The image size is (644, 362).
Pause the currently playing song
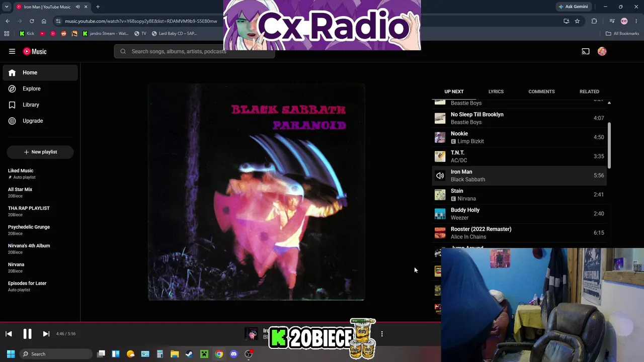coord(27,334)
